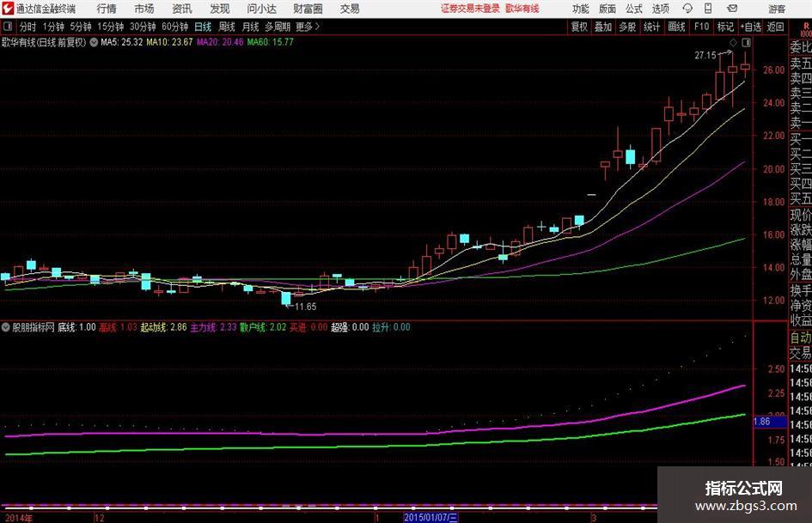
Task: Click the 游客 user label
Action: [777, 9]
